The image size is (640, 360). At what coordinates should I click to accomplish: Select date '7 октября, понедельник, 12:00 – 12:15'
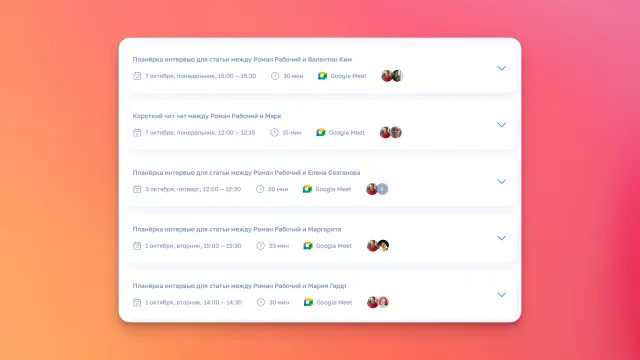point(200,133)
